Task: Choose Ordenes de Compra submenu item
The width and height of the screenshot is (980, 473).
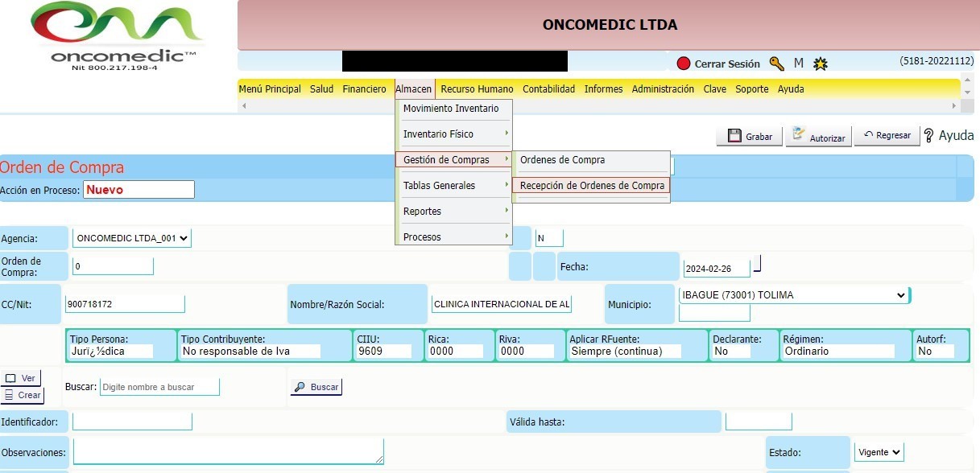Action: 562,160
